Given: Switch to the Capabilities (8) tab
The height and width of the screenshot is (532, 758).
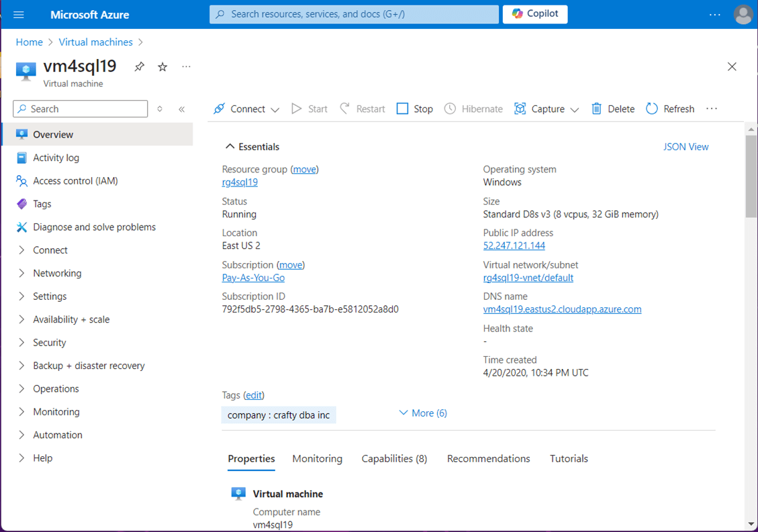Looking at the screenshot, I should tap(395, 459).
